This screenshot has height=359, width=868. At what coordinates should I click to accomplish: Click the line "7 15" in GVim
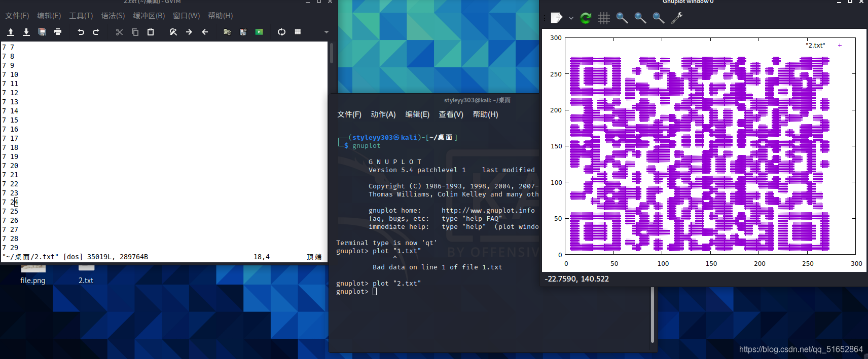[x=10, y=120]
